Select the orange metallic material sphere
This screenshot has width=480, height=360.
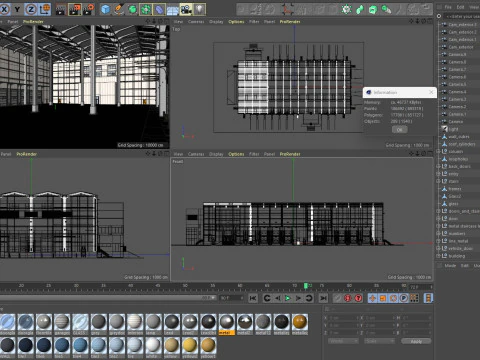[x=300, y=322]
